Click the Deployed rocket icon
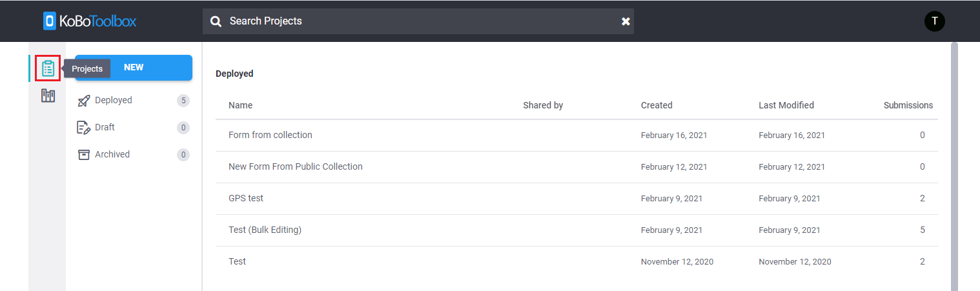Image resolution: width=980 pixels, height=291 pixels. [x=83, y=101]
